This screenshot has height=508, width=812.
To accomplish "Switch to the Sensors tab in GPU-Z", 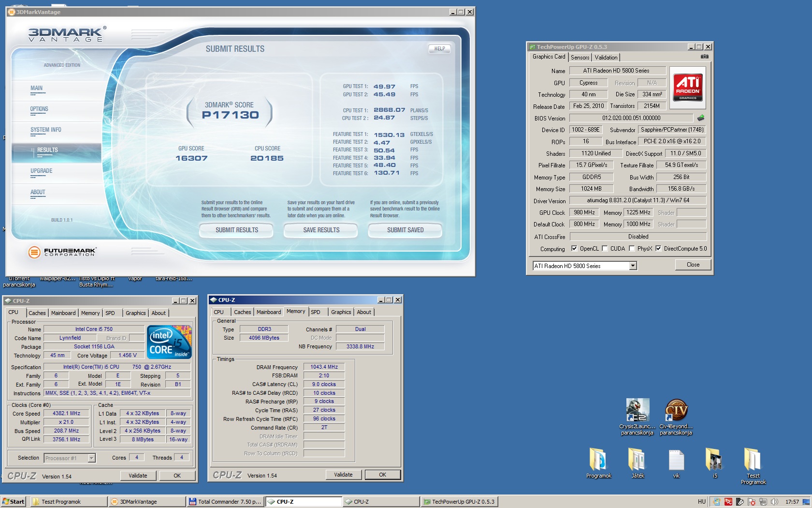I will 580,57.
